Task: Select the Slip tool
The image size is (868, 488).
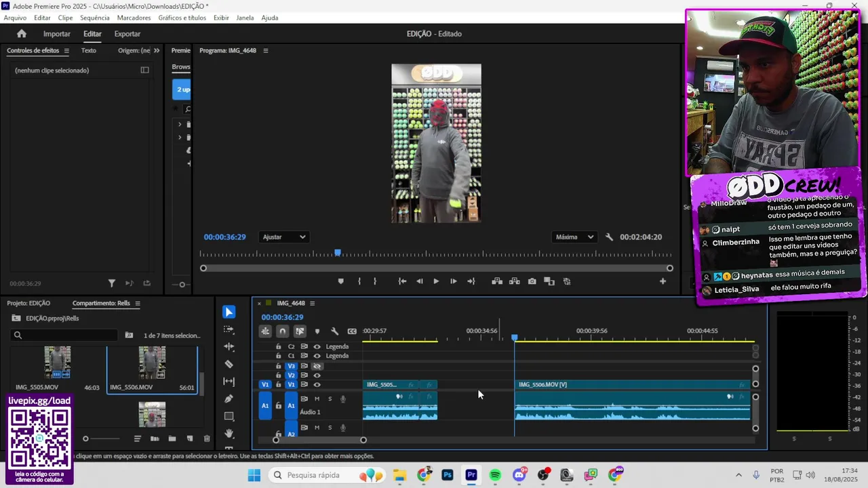Action: coord(229,382)
